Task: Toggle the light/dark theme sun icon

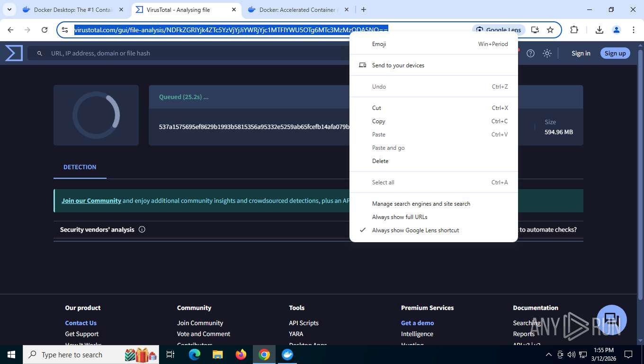Action: pos(547,53)
